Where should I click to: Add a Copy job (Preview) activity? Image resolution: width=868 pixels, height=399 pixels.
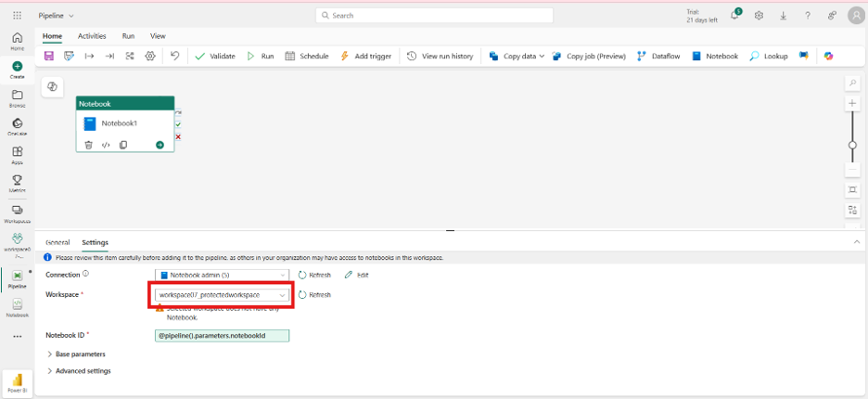coord(589,56)
